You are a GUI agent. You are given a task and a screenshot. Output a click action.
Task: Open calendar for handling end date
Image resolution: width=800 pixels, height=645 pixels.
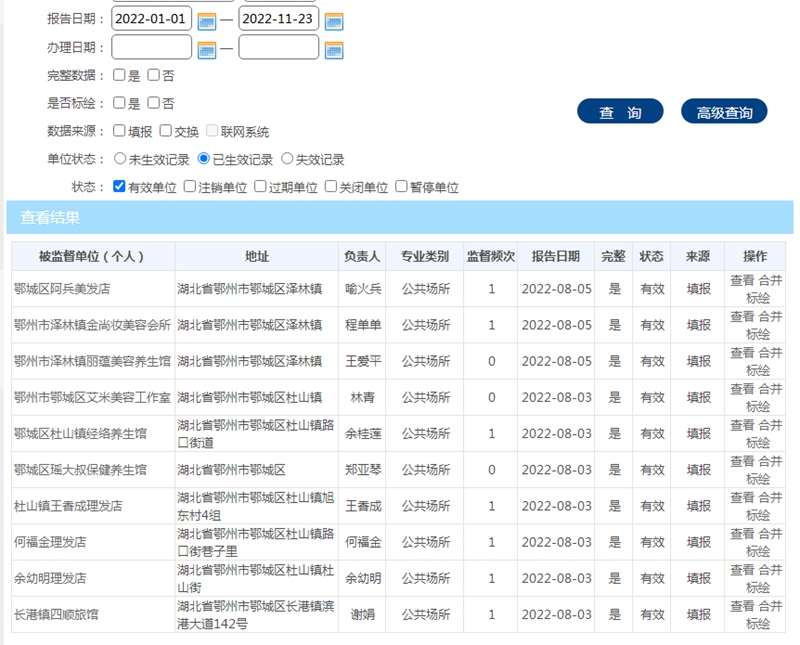[334, 50]
